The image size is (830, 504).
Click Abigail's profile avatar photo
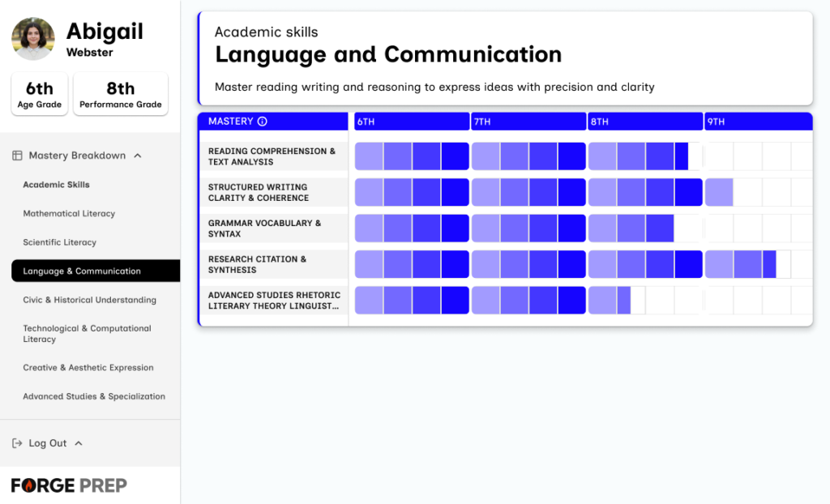pyautogui.click(x=33, y=39)
